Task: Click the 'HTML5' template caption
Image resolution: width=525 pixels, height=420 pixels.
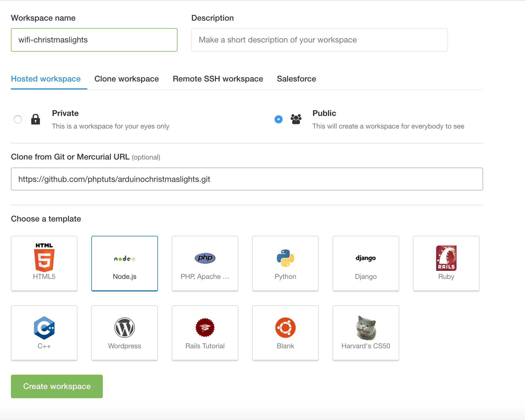Action: pos(44,277)
